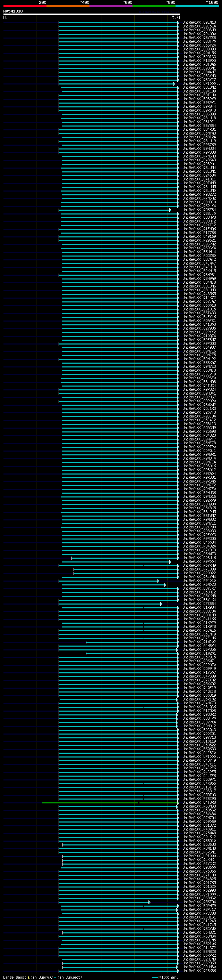Click label UniRef100_A9P004
This screenshot has height=980, width=222.
(x=199, y=561)
